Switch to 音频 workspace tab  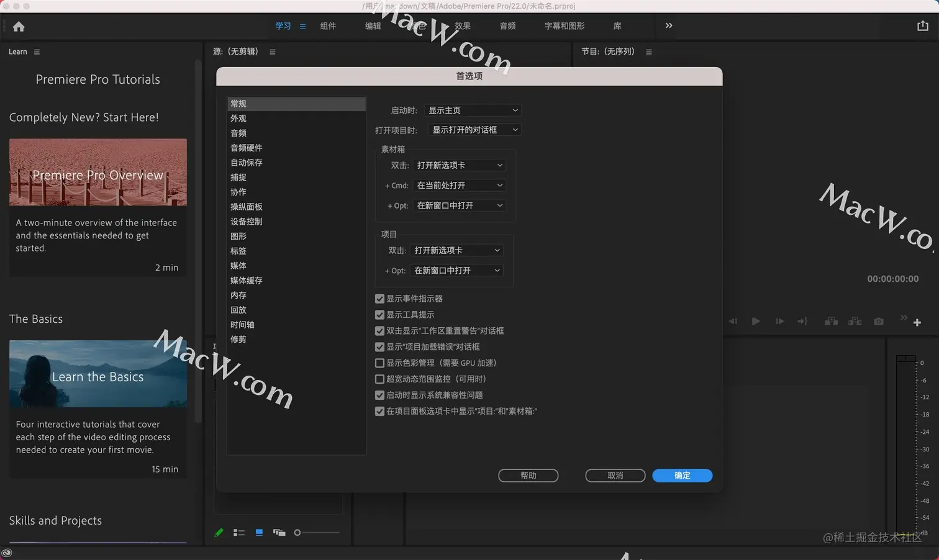(x=508, y=26)
